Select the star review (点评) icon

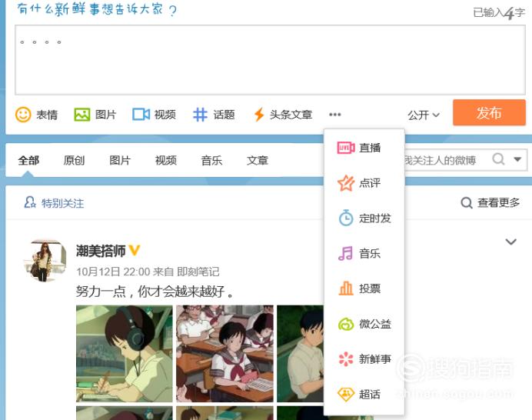[x=346, y=183]
